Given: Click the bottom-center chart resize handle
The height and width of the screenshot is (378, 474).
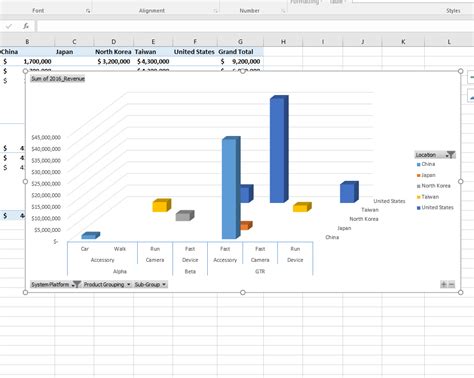Looking at the screenshot, I should click(x=243, y=292).
